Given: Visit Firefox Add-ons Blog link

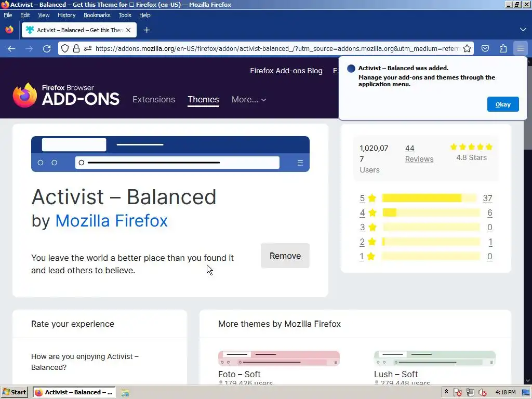Looking at the screenshot, I should tap(286, 71).
